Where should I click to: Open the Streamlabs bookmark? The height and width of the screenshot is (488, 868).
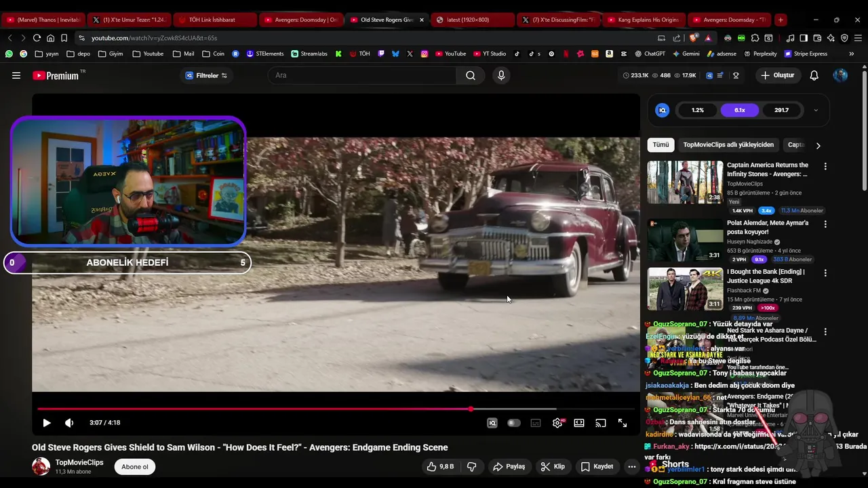pos(309,54)
